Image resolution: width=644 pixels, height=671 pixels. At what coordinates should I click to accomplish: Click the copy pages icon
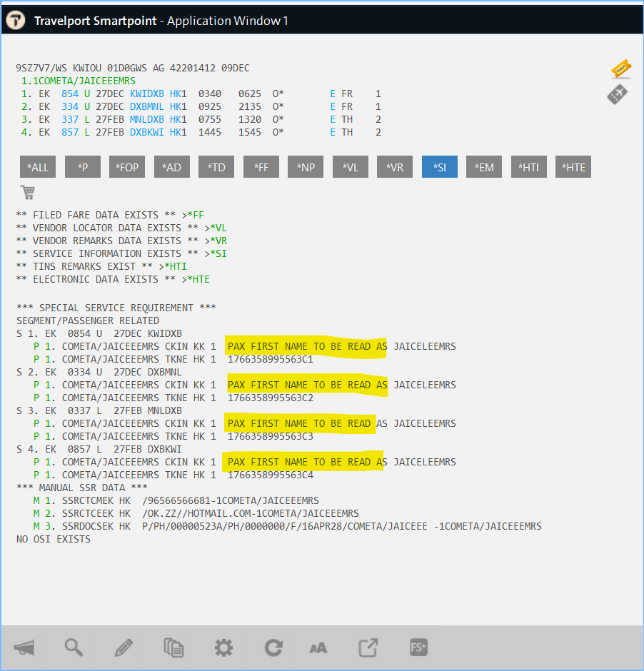(173, 647)
